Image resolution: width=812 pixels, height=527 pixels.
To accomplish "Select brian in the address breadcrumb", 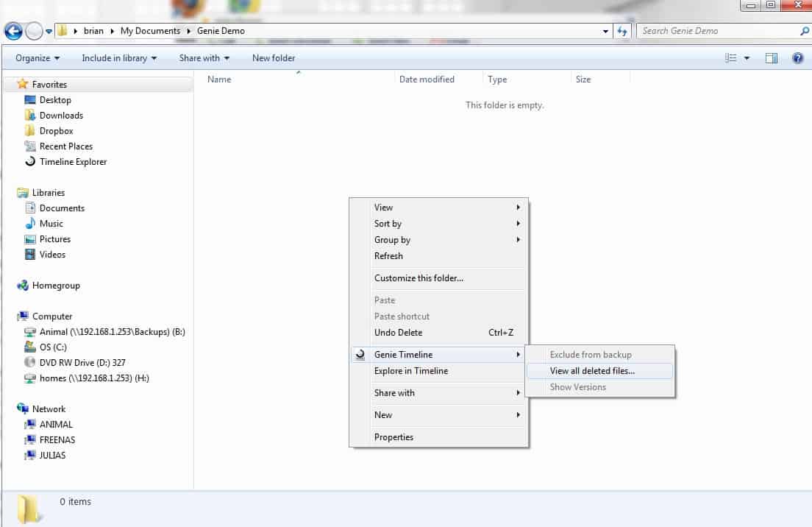I will [x=93, y=31].
